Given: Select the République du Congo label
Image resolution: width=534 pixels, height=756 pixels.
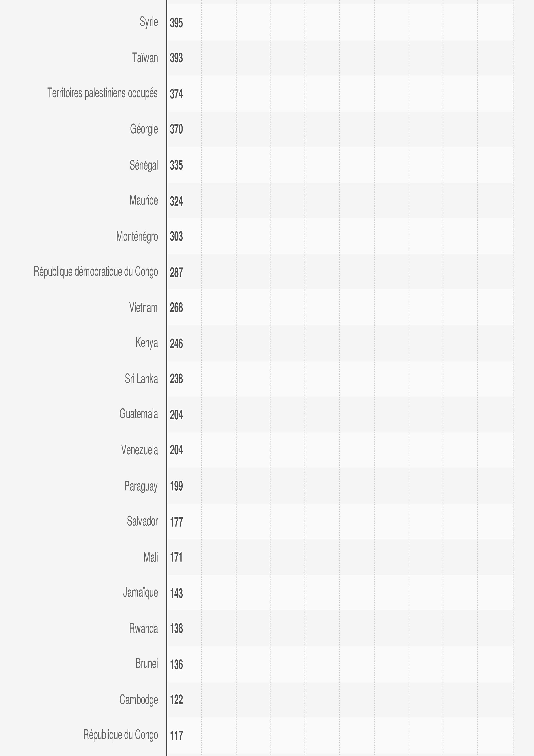Looking at the screenshot, I should tap(120, 735).
